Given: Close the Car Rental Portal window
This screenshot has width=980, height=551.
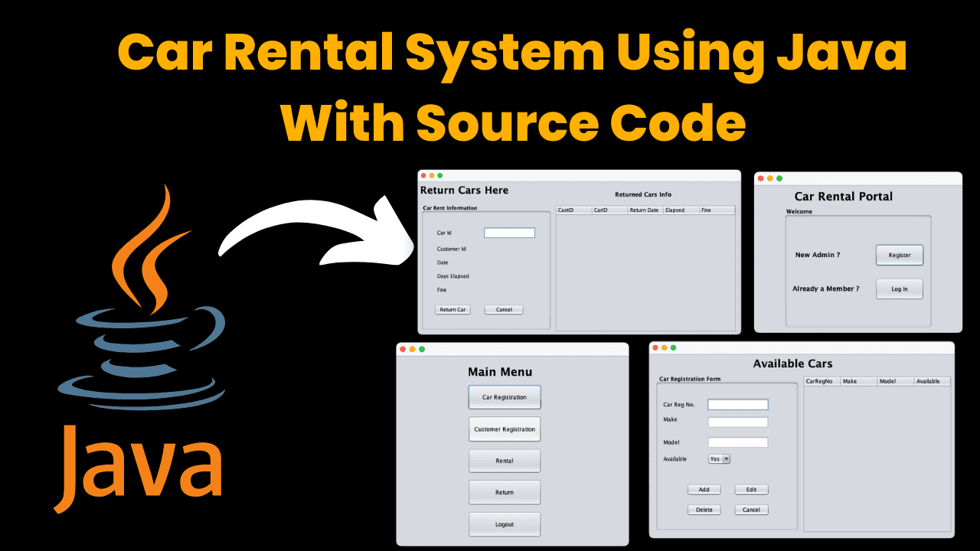Looking at the screenshot, I should coord(761,178).
